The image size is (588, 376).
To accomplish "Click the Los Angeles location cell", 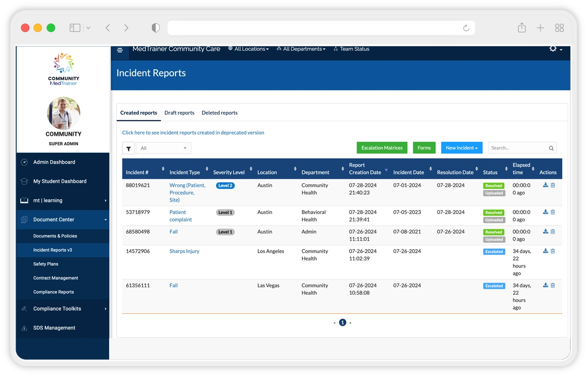I will click(271, 251).
